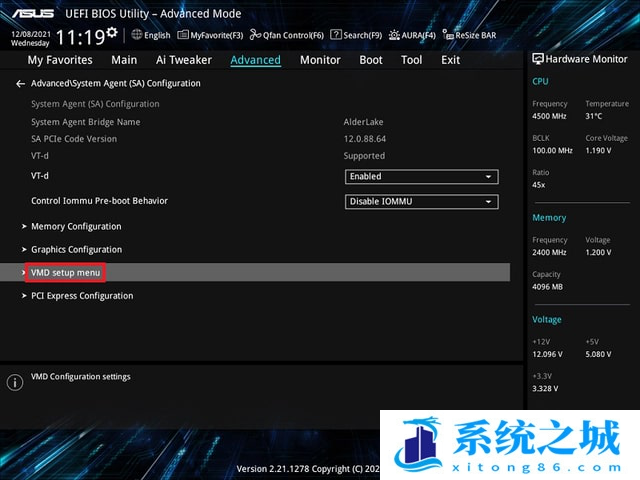640x480 pixels.
Task: Switch to Exit tab
Action: (450, 60)
